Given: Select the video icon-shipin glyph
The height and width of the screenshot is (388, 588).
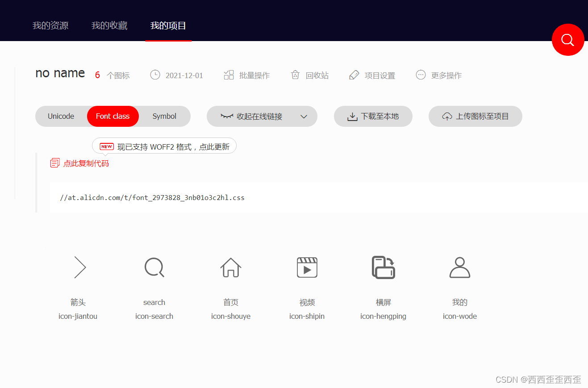Looking at the screenshot, I should click(307, 267).
